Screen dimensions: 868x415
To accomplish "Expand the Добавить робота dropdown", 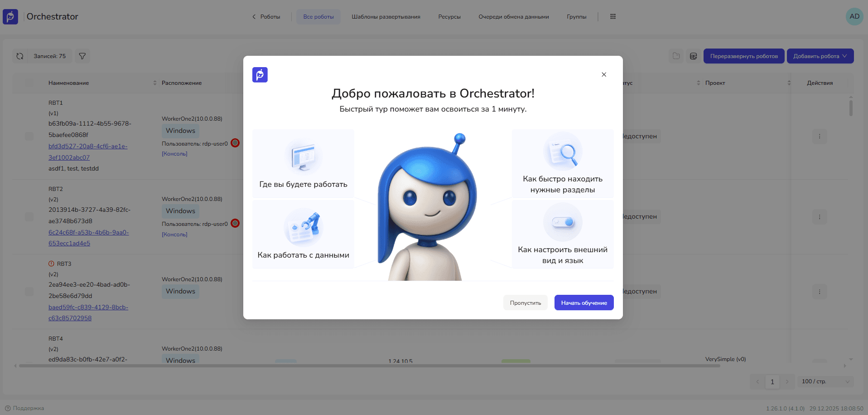I will pyautogui.click(x=820, y=56).
